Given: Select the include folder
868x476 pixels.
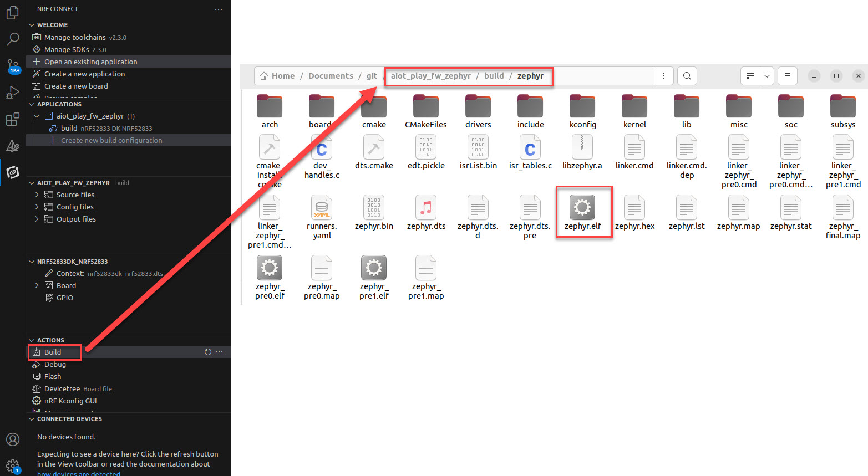Looking at the screenshot, I should coord(530,111).
